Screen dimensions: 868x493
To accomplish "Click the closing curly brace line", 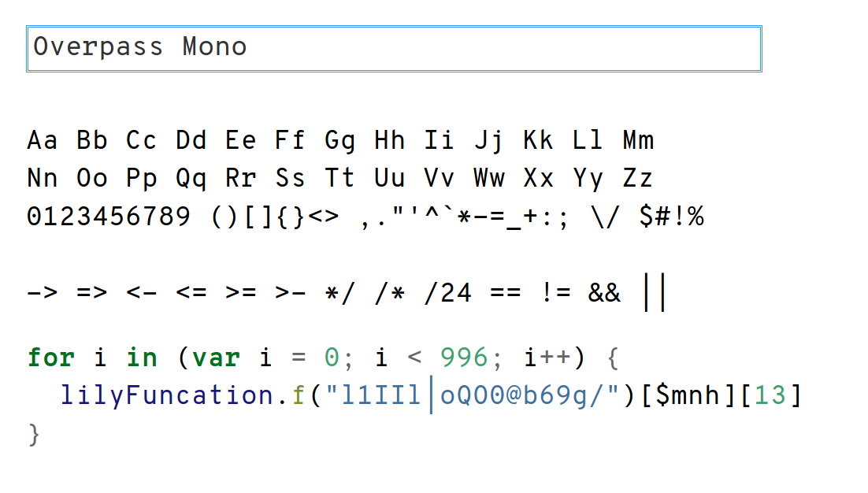I will point(34,435).
